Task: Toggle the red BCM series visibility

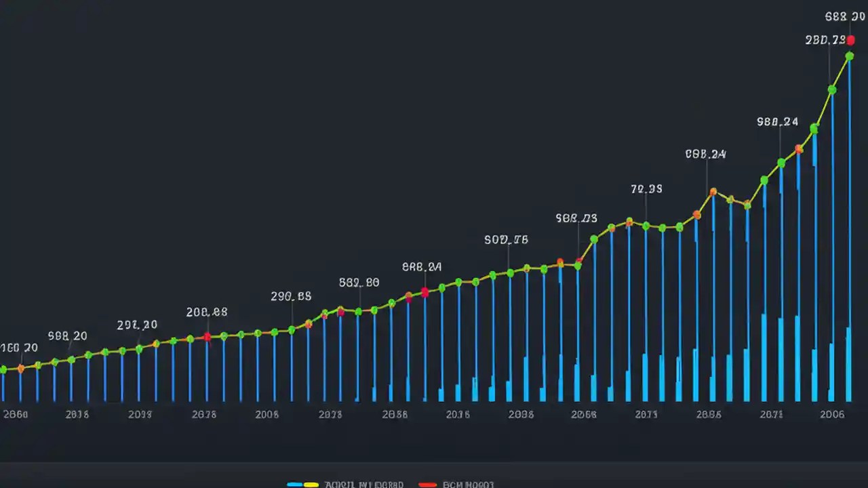Action: [x=427, y=485]
